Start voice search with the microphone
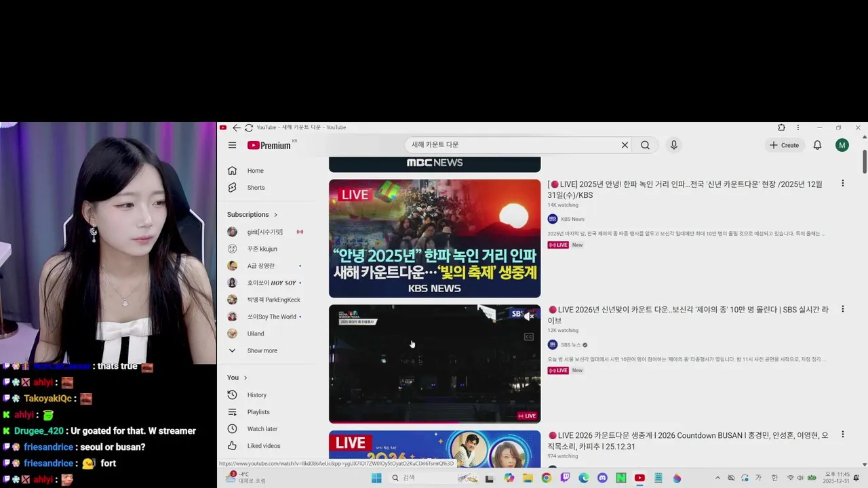The height and width of the screenshot is (488, 868). (x=673, y=145)
